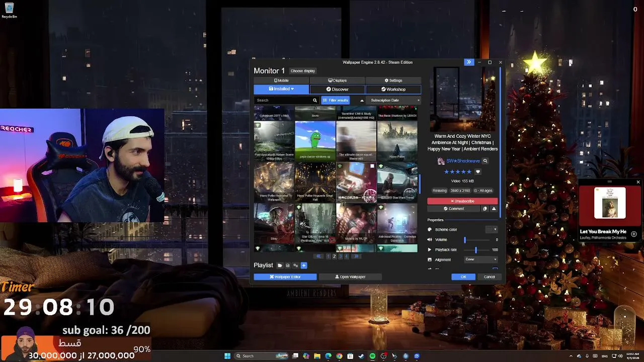
Task: Add Let You Break My Heart to library
Action: coord(634,234)
